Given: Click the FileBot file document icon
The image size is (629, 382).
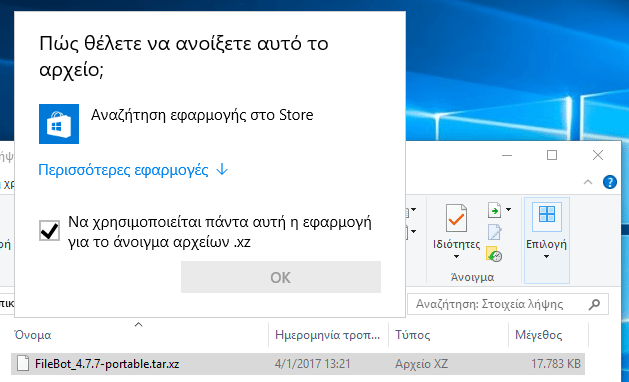Looking at the screenshot, I should pyautogui.click(x=23, y=364).
